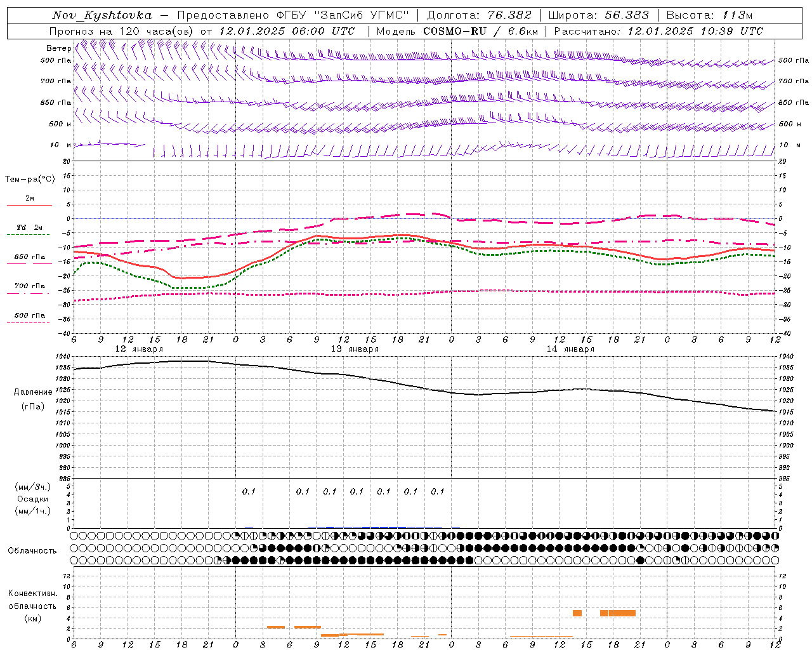Click the Облачность cloud cover row label
The height and width of the screenshot is (650, 812).
point(32,551)
